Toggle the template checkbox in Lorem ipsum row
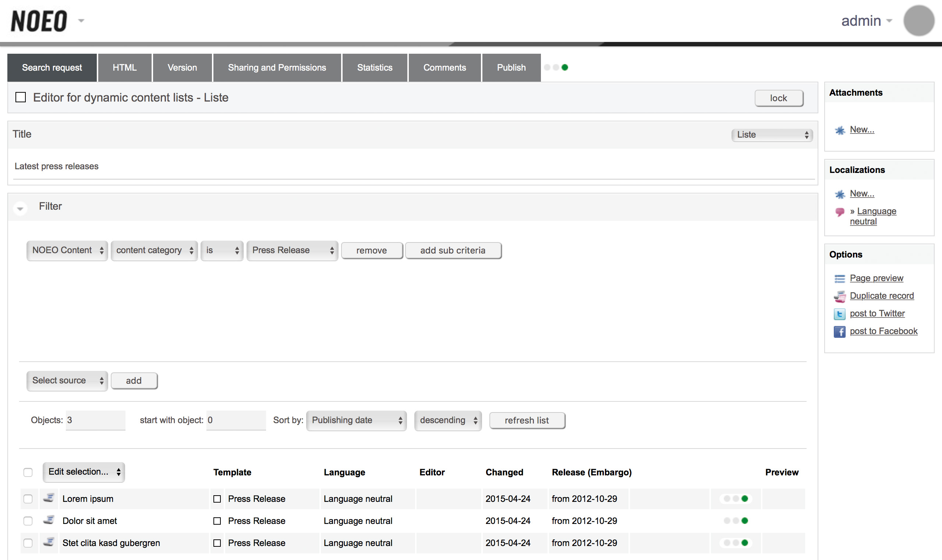 [217, 499]
